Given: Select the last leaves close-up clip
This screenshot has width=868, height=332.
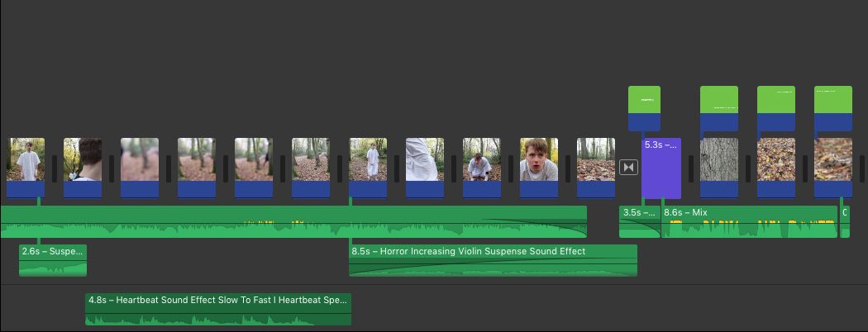Looking at the screenshot, I should coord(833,168).
